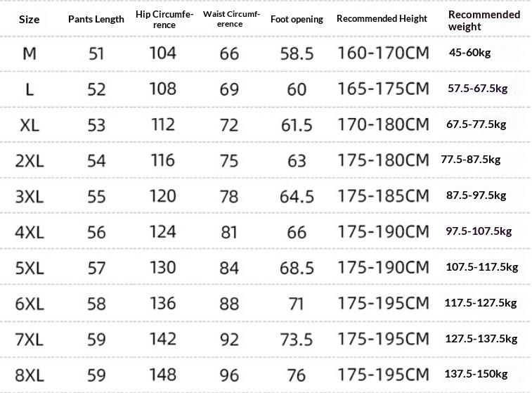This screenshot has width=532, height=393.
Task: Select the Pants Length header
Action: 96,20
